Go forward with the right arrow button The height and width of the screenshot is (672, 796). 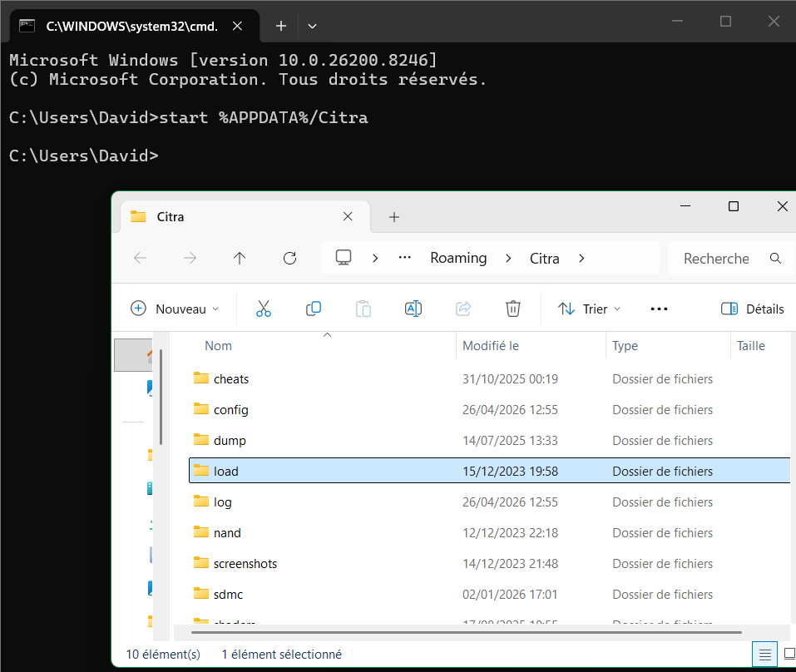tap(190, 259)
